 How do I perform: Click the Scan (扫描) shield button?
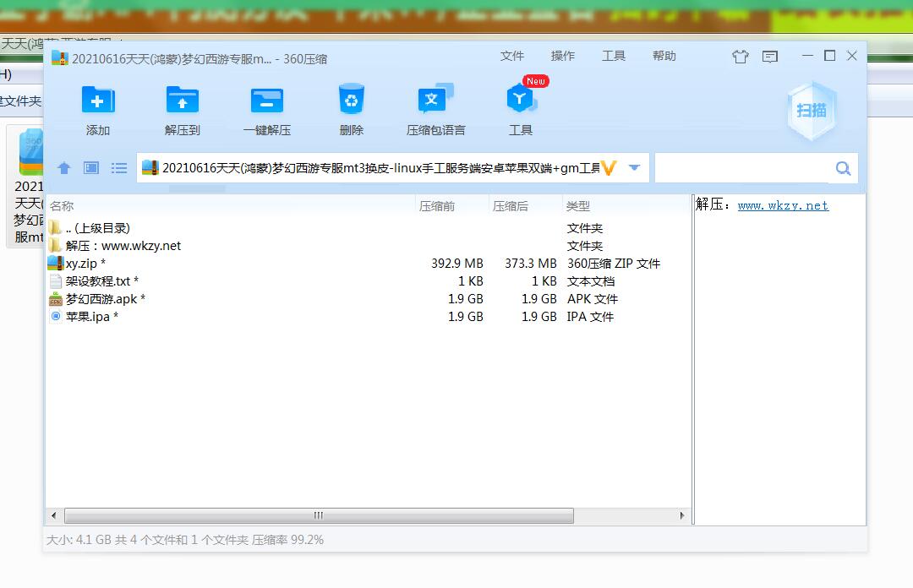click(x=812, y=111)
